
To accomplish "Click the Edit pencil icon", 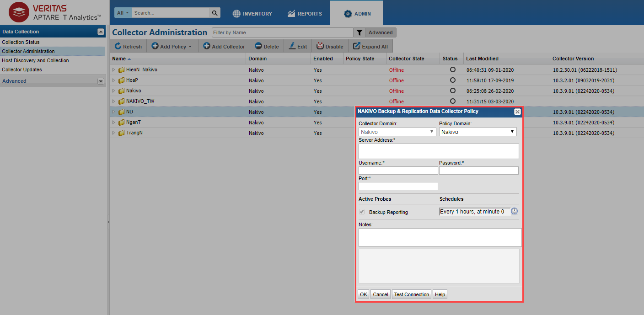I will point(292,46).
